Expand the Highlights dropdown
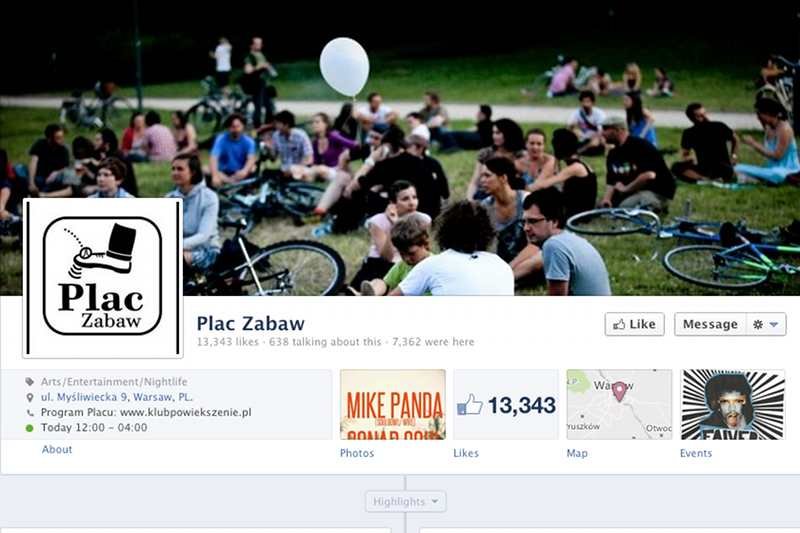This screenshot has width=800, height=533. (406, 501)
